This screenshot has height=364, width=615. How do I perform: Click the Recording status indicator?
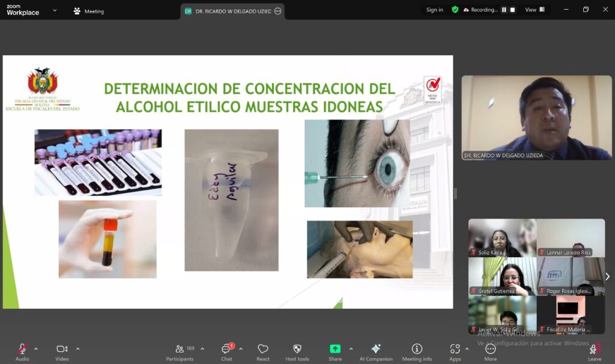point(480,10)
